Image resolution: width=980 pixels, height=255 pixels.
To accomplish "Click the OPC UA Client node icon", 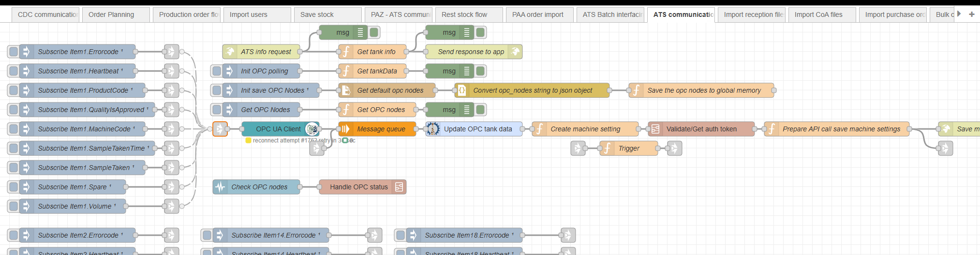I will pos(312,129).
